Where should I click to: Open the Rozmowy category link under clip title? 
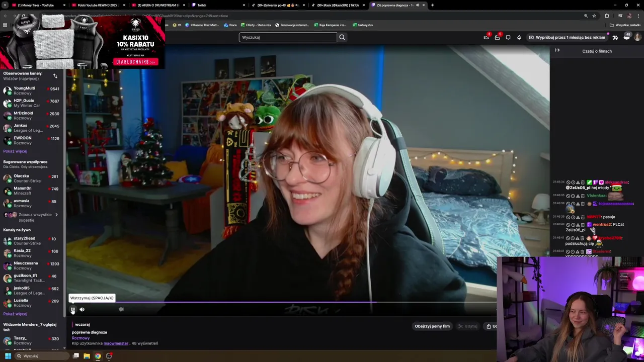(x=80, y=338)
